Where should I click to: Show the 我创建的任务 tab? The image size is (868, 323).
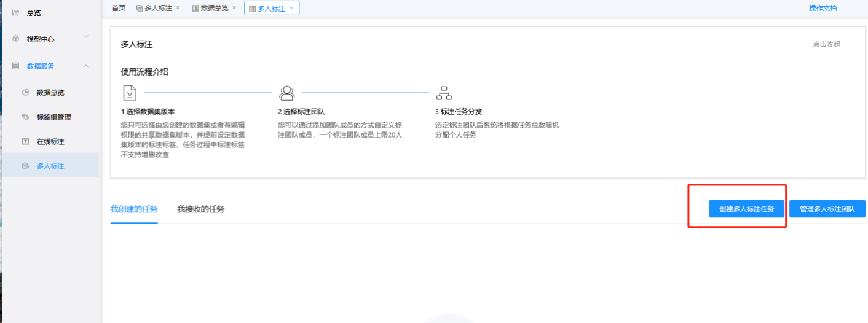(x=134, y=209)
